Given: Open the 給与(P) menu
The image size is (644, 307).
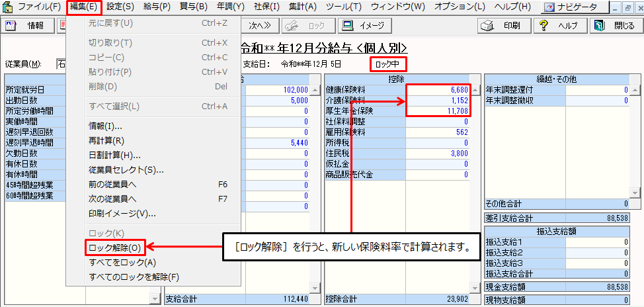Looking at the screenshot, I should [158, 7].
